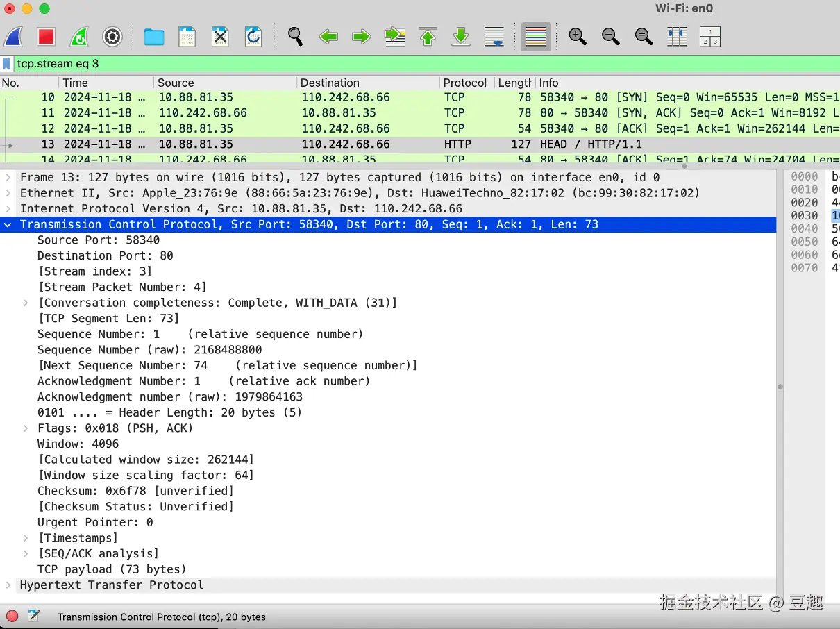Select packet 10 SYN row
Image resolution: width=840 pixels, height=629 pixels.
[x=420, y=97]
